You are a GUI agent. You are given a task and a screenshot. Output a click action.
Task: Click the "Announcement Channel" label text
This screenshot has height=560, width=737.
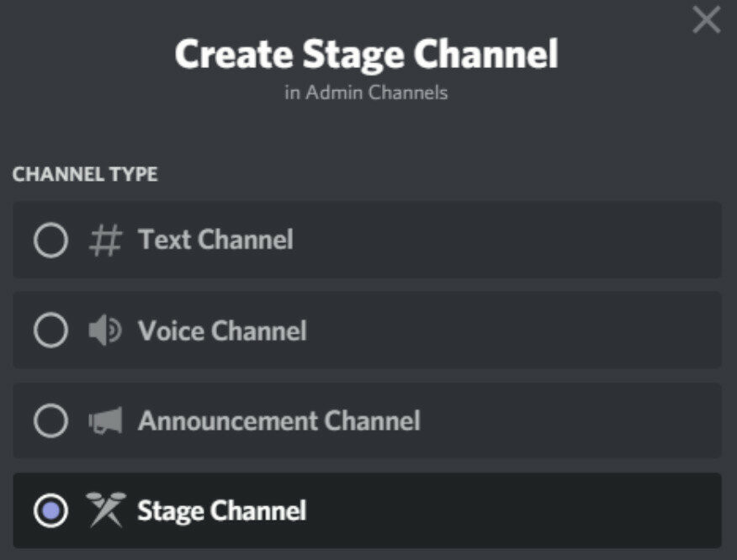(278, 420)
